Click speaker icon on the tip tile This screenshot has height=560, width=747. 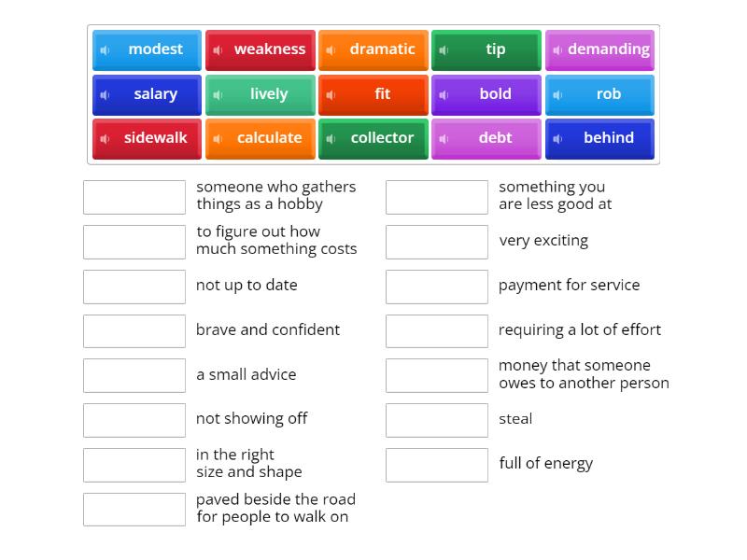[444, 50]
